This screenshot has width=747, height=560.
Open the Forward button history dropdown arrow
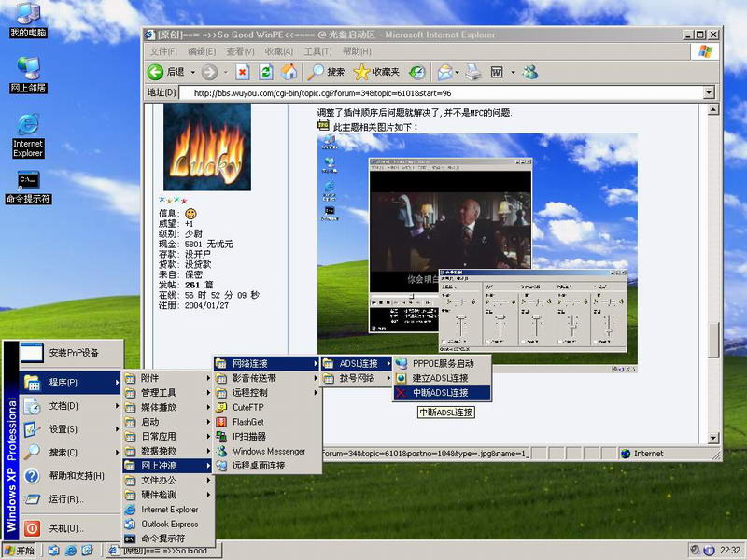tap(226, 73)
